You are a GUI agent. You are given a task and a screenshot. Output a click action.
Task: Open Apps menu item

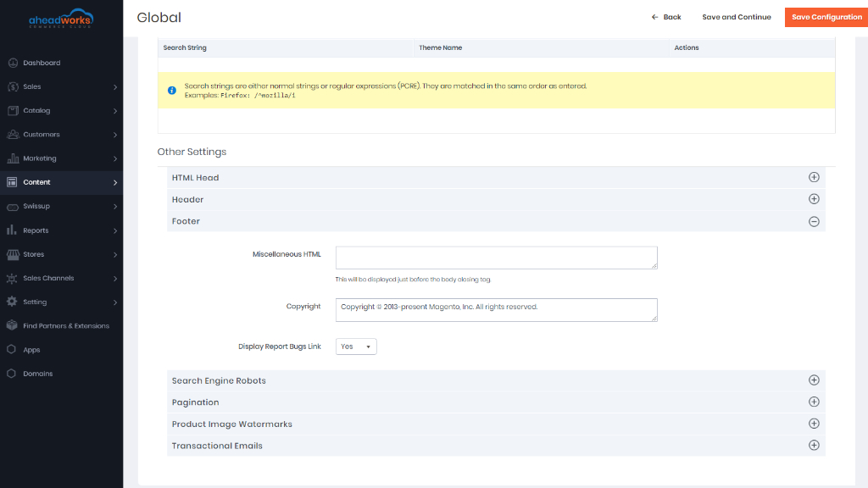point(61,350)
